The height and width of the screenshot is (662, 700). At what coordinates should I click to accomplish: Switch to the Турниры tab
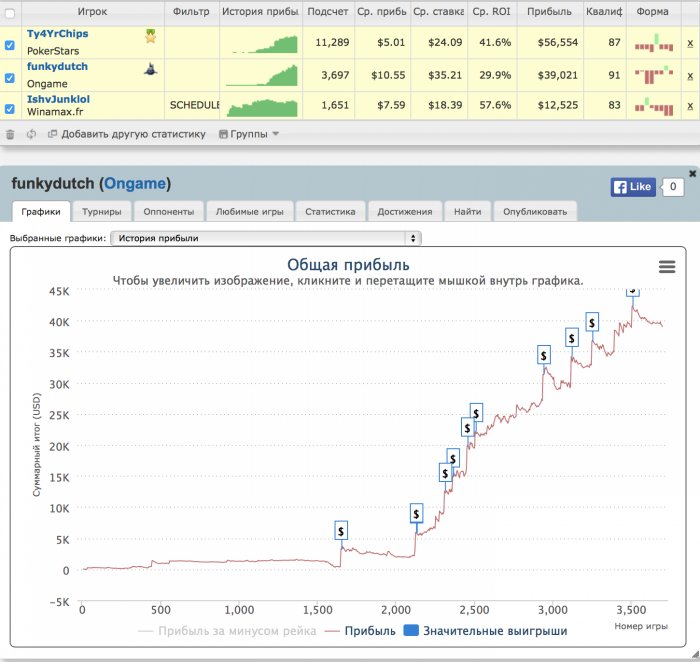tap(102, 212)
